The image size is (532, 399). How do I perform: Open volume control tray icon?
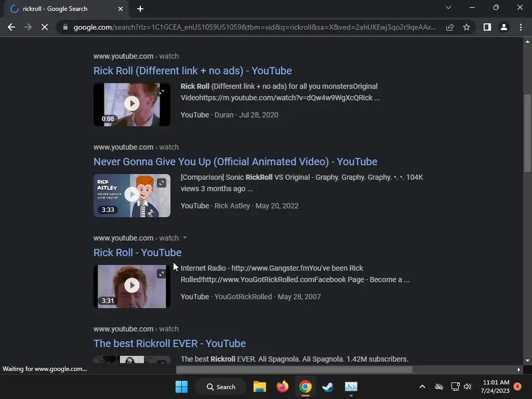point(468,387)
